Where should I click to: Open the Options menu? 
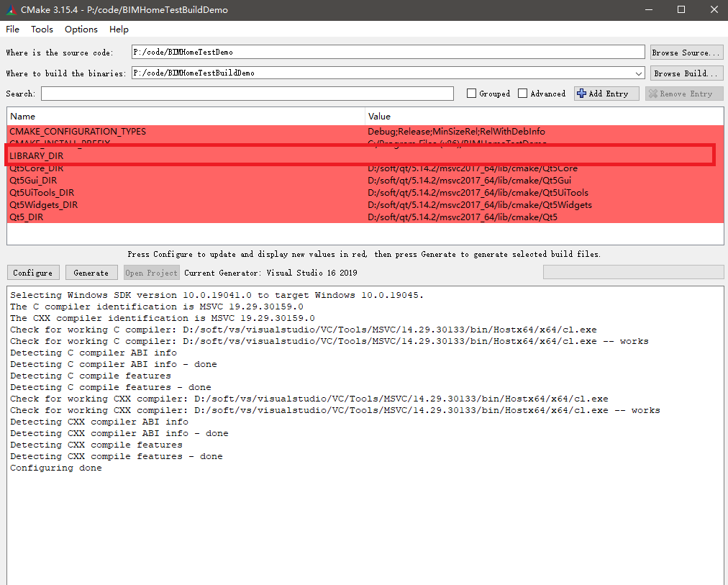81,30
